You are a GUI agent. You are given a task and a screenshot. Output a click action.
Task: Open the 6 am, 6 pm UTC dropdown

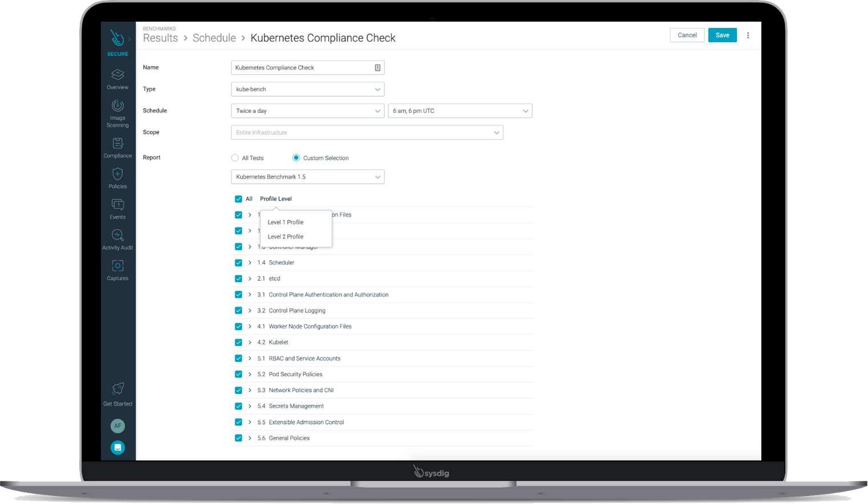click(x=460, y=111)
